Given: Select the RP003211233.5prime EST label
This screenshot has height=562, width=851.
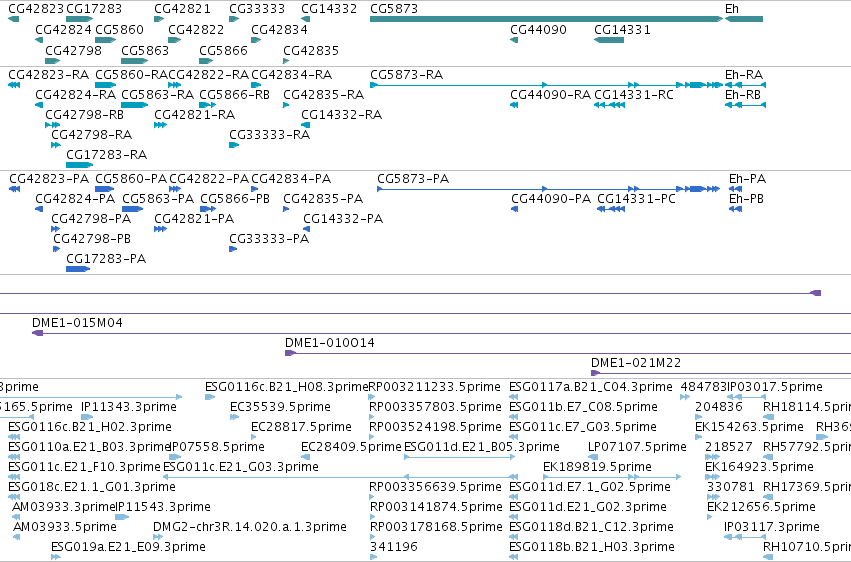Looking at the screenshot, I should 434,387.
